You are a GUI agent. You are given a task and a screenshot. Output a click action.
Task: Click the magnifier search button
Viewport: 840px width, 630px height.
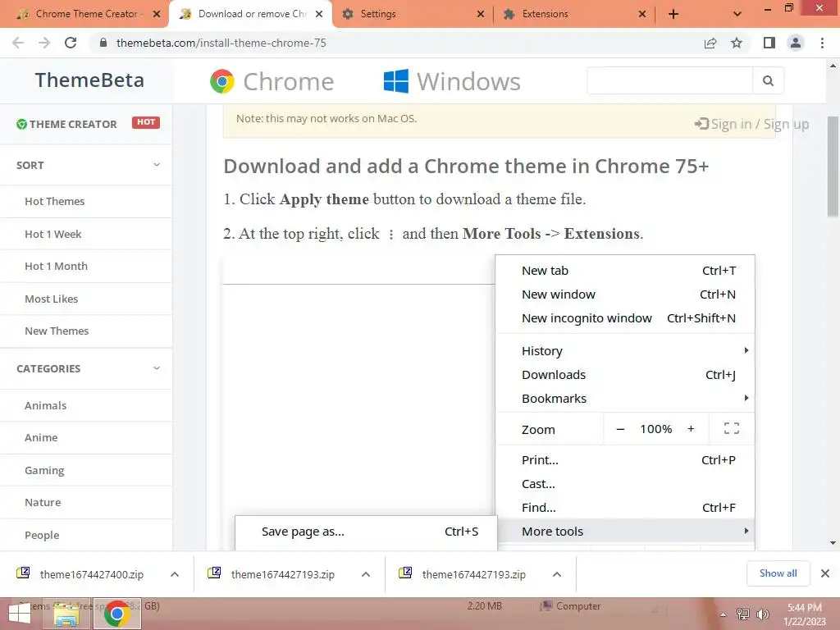point(768,80)
